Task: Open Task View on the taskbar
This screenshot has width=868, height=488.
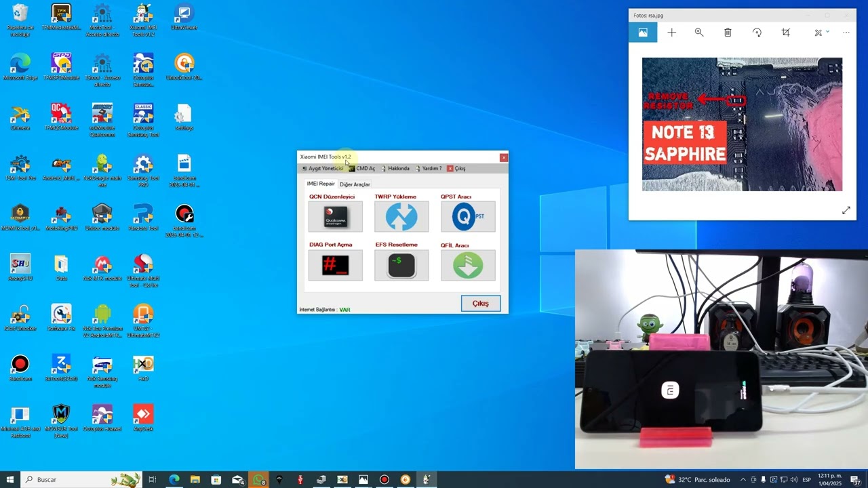Action: [x=153, y=479]
